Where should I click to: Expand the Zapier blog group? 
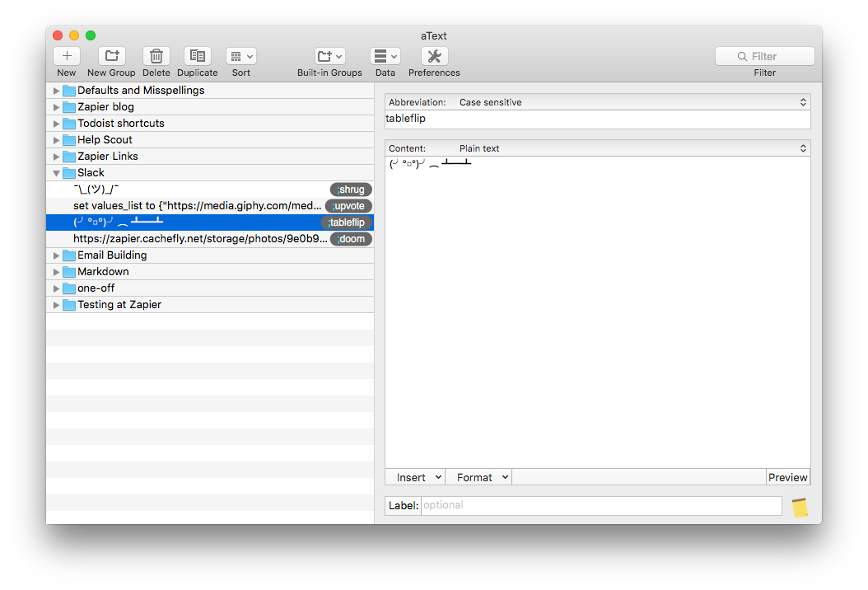56,107
